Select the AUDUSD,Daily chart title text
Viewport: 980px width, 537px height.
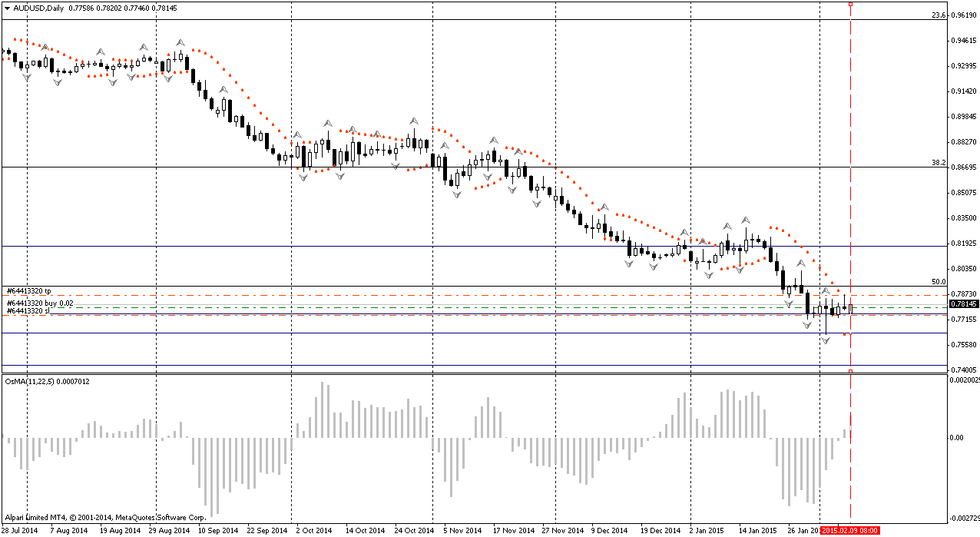point(38,8)
